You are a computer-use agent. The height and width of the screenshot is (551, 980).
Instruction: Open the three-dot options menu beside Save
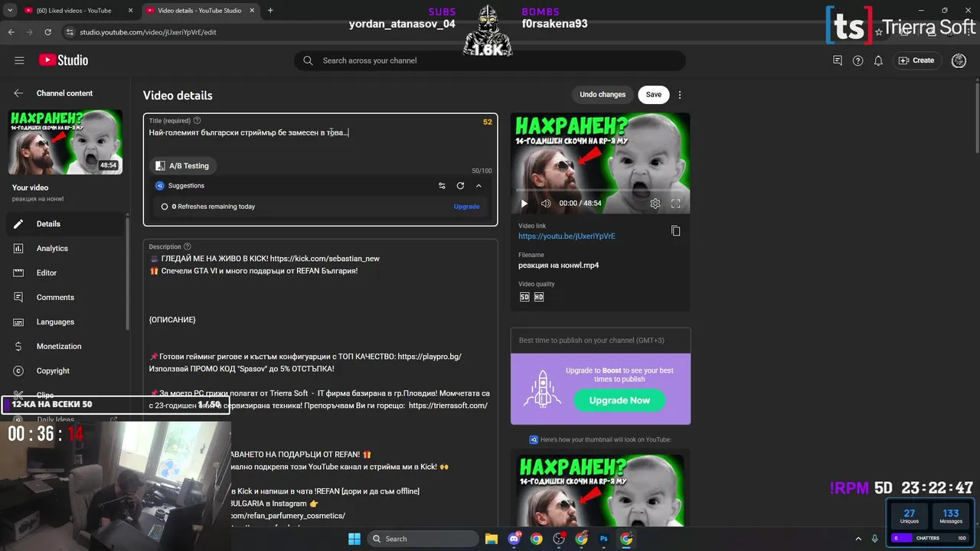(x=680, y=95)
